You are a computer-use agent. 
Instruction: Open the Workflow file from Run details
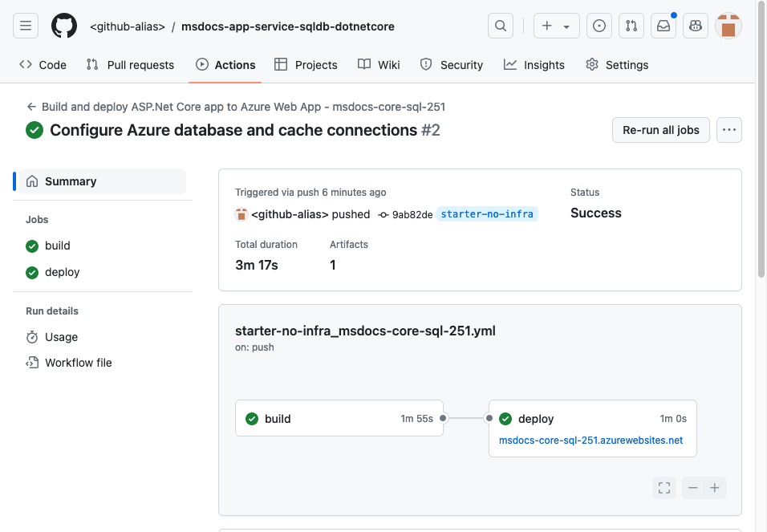pyautogui.click(x=77, y=363)
